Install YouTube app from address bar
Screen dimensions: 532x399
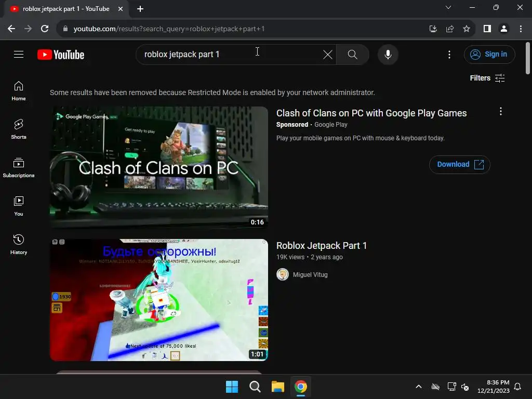[433, 29]
